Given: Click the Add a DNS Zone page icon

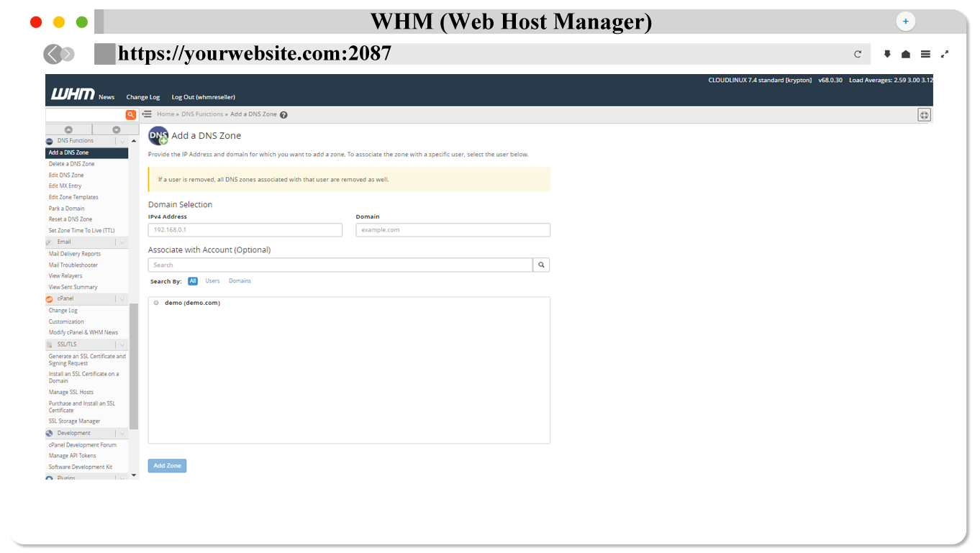Looking at the screenshot, I should (x=158, y=136).
